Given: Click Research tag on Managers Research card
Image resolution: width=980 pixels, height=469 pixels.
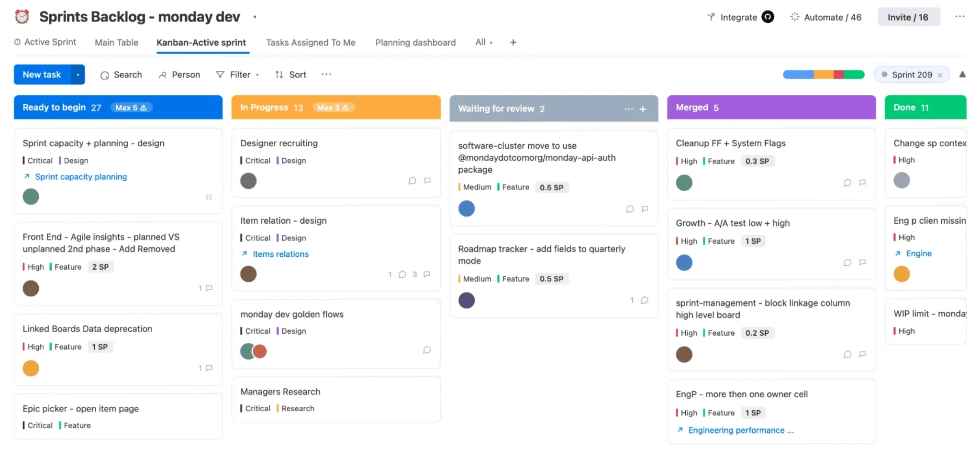Looking at the screenshot, I should pos(296,408).
